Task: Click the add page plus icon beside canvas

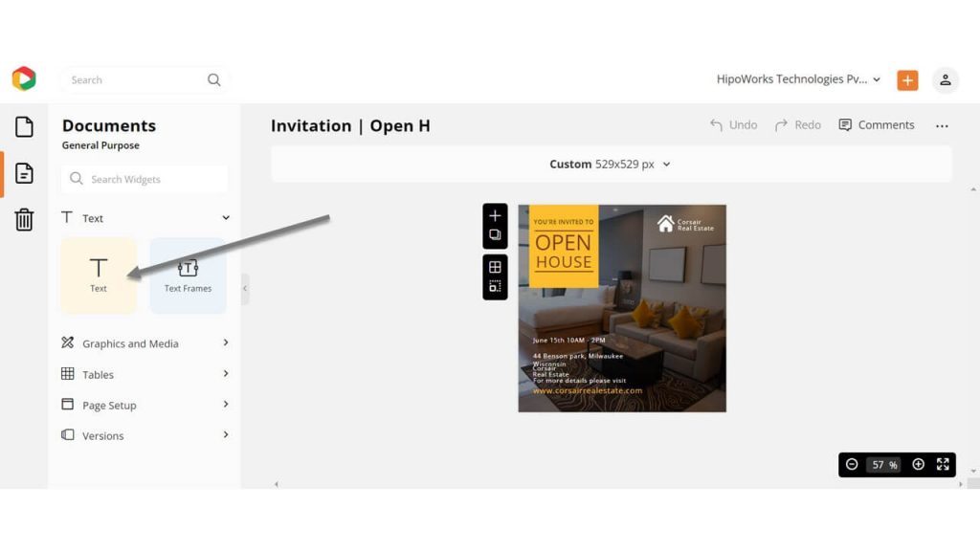Action: click(x=495, y=215)
